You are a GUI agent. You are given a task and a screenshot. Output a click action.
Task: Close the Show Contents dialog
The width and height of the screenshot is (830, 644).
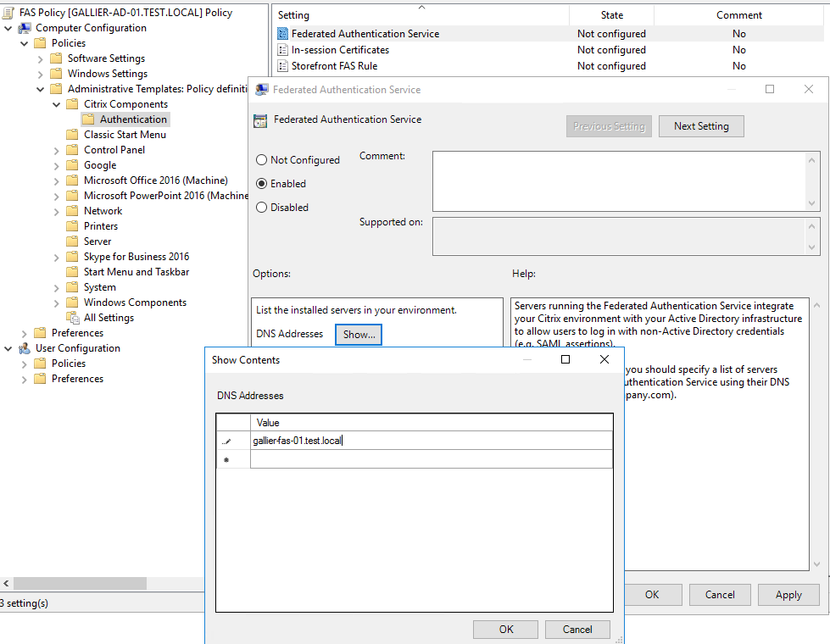[604, 360]
